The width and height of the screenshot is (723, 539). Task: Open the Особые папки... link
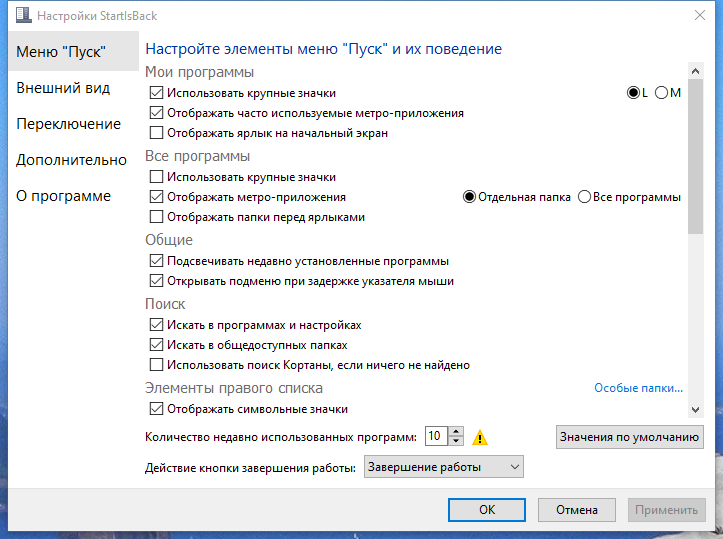[638, 388]
